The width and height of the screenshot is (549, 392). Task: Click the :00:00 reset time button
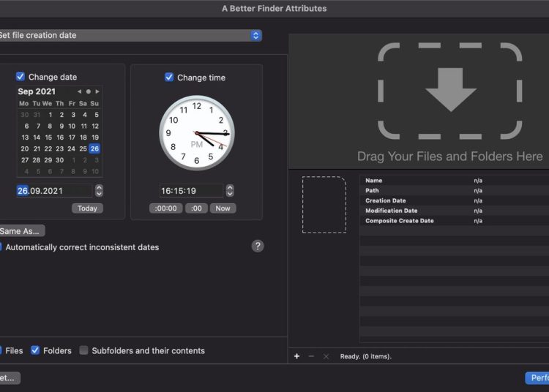point(165,208)
